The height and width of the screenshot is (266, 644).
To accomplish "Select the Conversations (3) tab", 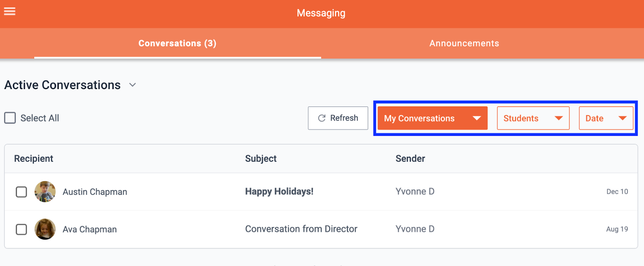I will click(x=178, y=44).
